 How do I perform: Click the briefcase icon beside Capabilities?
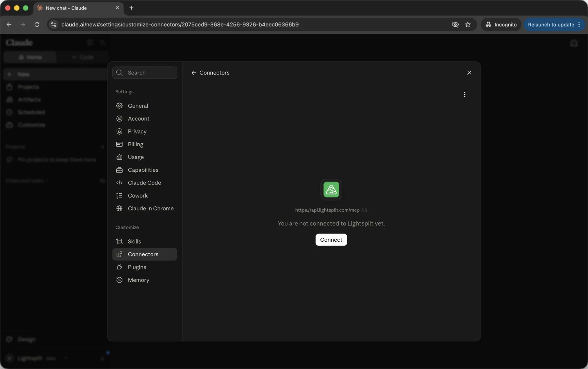coord(119,170)
